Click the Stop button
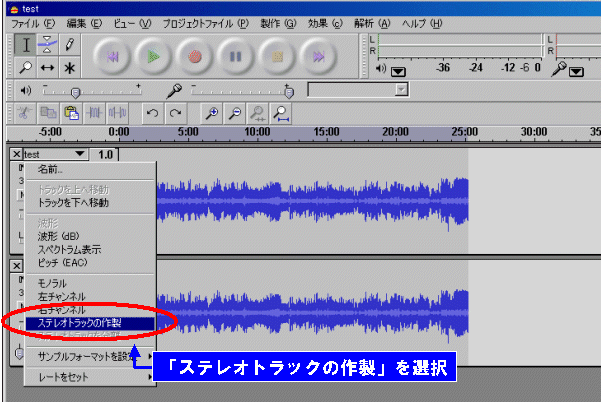 pos(277,57)
